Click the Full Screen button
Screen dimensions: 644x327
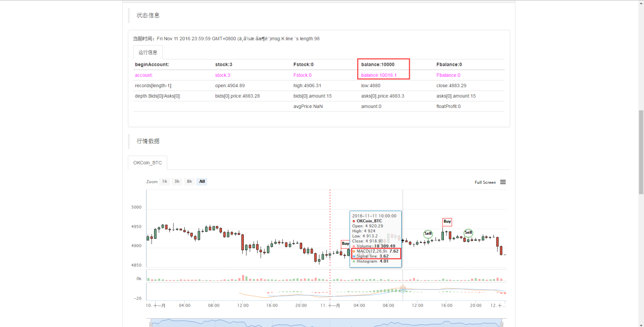[485, 182]
